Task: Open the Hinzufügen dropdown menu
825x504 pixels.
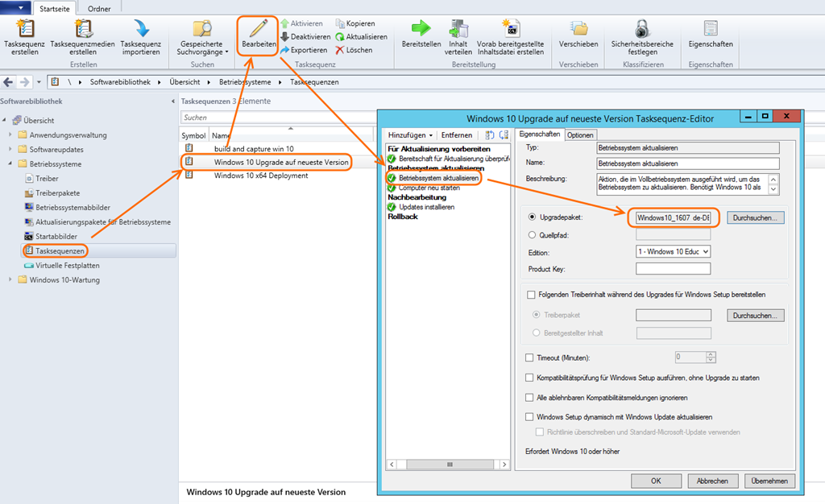Action: tap(410, 135)
